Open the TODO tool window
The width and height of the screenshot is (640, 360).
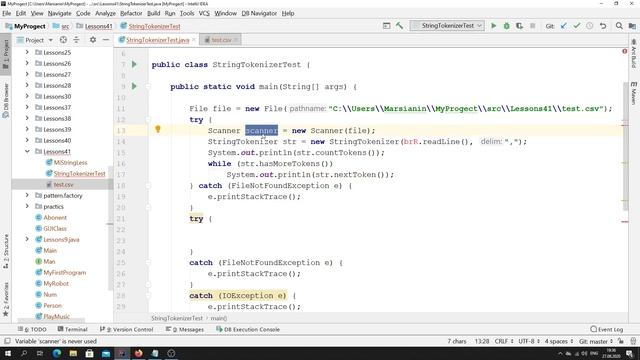coord(32,329)
